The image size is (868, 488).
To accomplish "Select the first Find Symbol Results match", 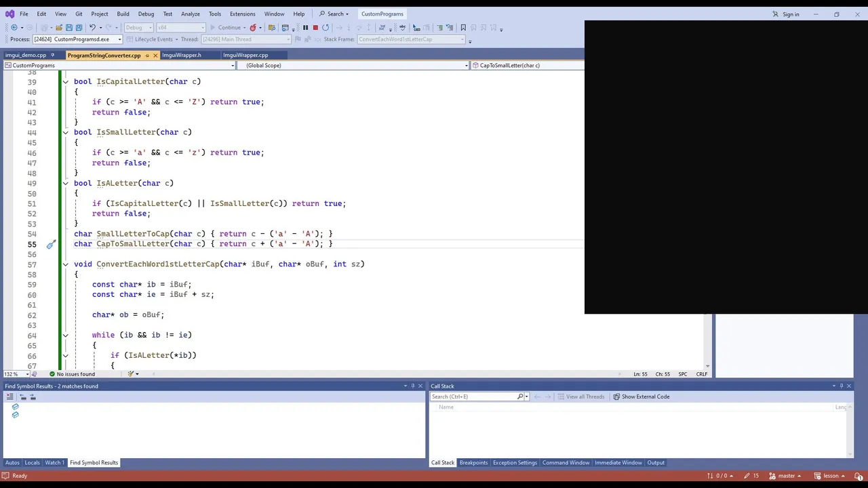I will pyautogui.click(x=15, y=407).
